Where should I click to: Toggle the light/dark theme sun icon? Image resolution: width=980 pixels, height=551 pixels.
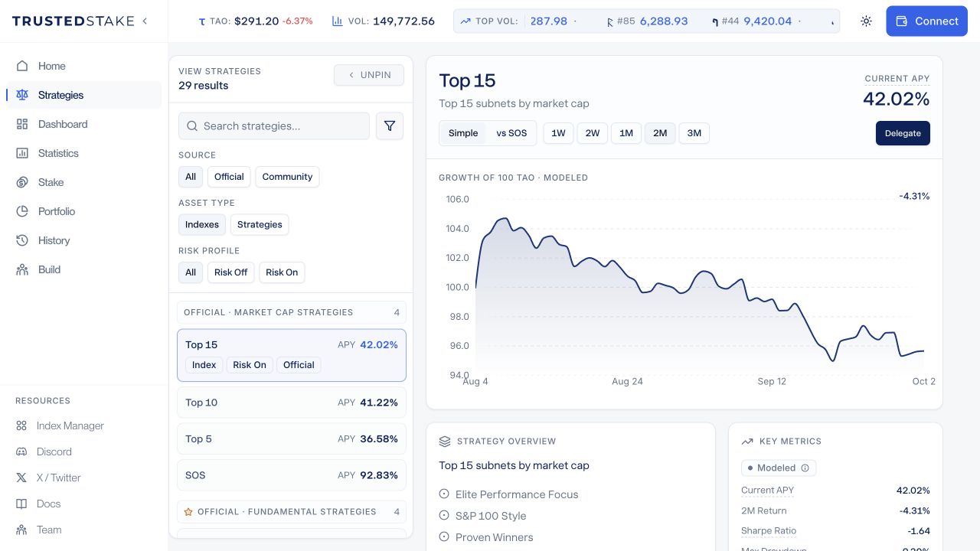(x=866, y=21)
